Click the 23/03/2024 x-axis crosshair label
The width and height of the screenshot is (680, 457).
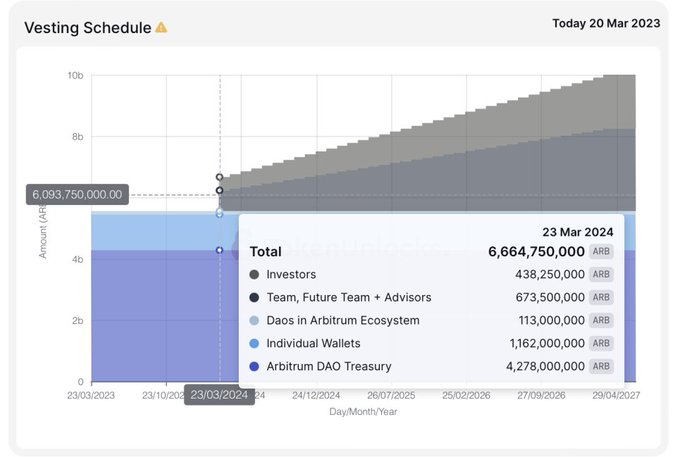click(x=219, y=395)
